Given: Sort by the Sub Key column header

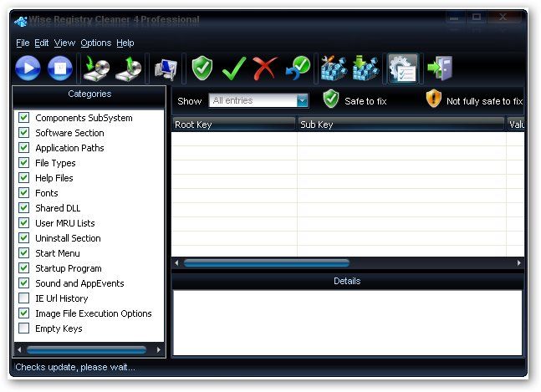Looking at the screenshot, I should 401,124.
